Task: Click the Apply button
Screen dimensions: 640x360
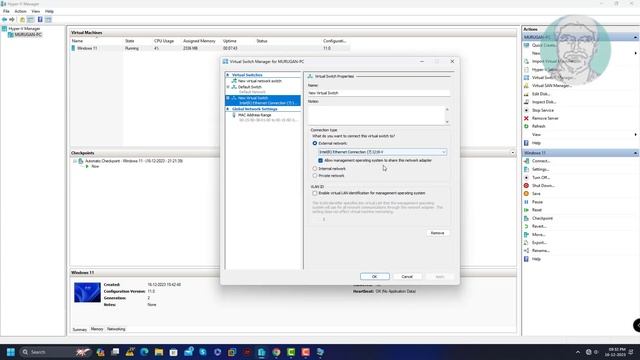Action: 440,277
